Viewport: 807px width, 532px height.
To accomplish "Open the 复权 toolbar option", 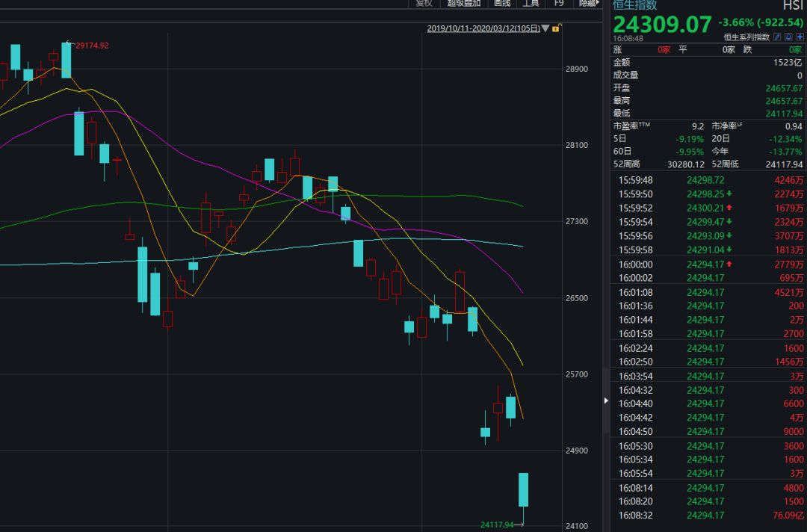I will [x=424, y=3].
